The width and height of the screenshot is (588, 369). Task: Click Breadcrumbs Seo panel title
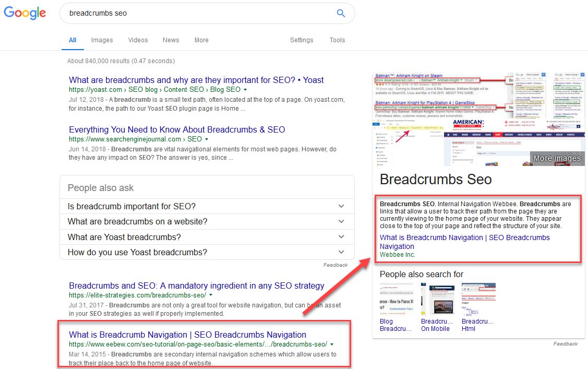click(x=435, y=179)
